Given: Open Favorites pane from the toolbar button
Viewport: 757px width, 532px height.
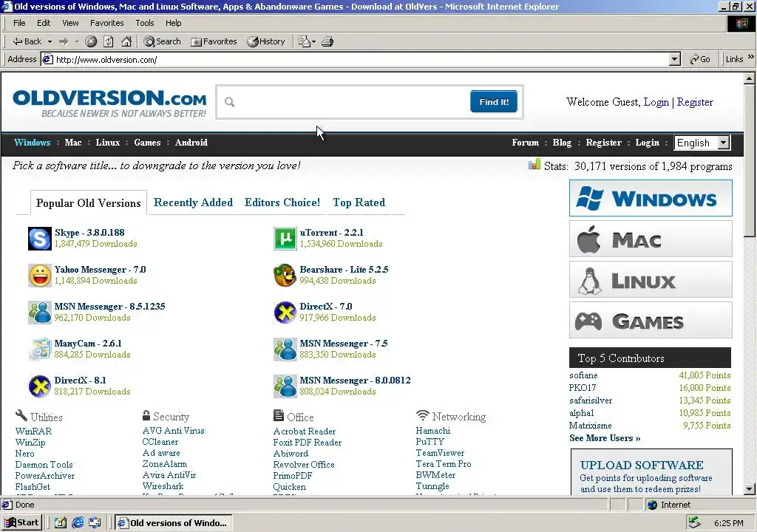Looking at the screenshot, I should tap(214, 41).
